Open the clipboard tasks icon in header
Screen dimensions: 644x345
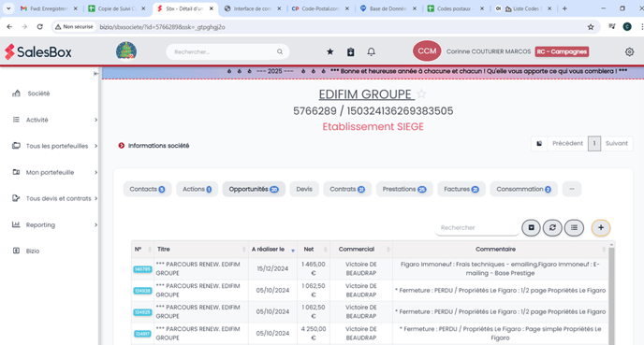(350, 51)
